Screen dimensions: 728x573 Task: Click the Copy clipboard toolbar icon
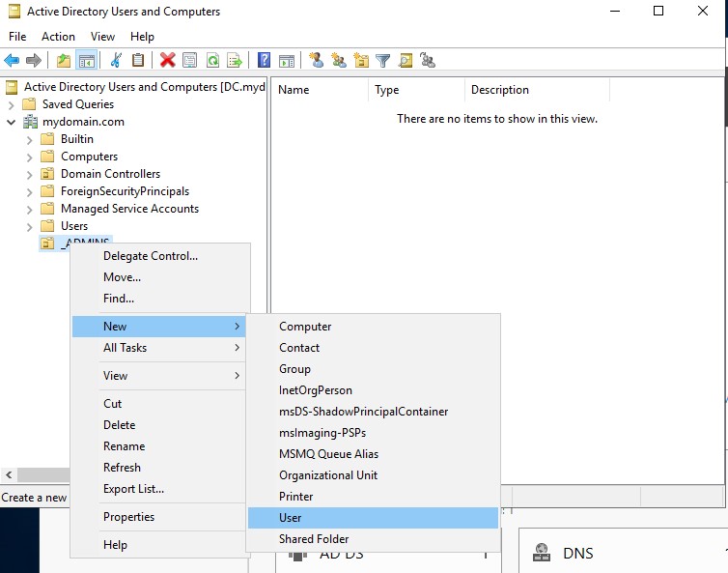tap(138, 61)
